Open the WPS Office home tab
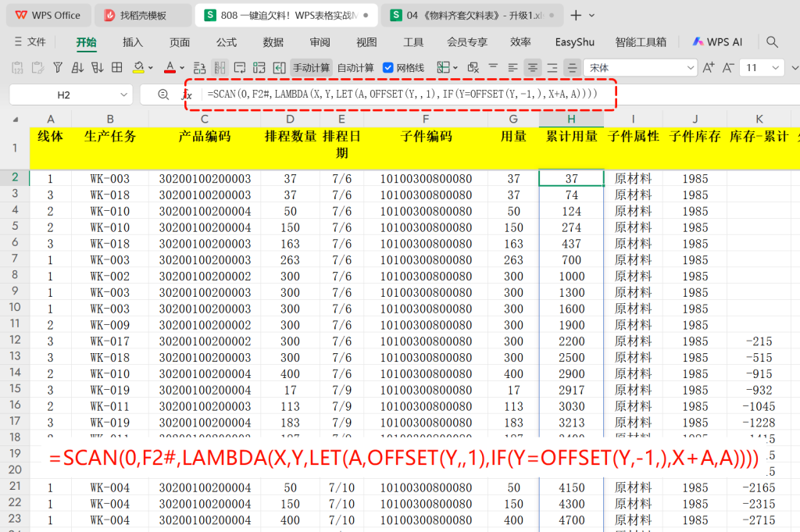Image resolution: width=800 pixels, height=532 pixels. pyautogui.click(x=48, y=16)
